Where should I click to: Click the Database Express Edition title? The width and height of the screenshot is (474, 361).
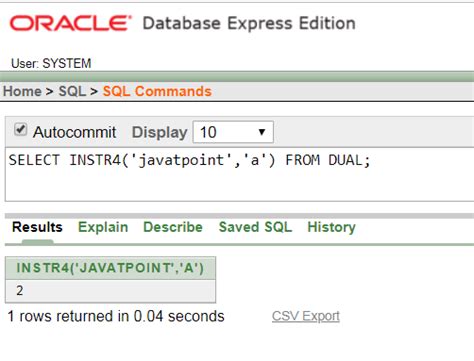pos(249,23)
